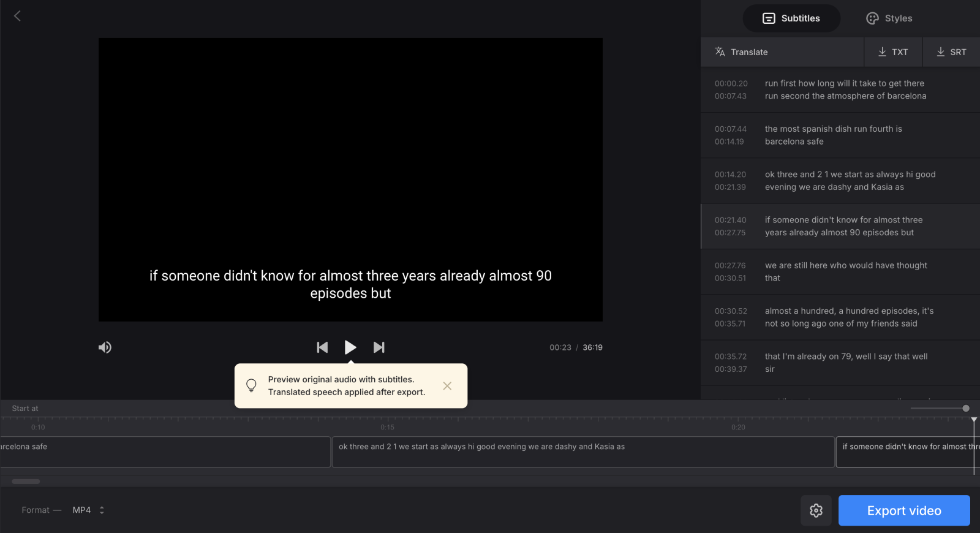Click end timestamp 00:27.75
The image size is (980, 533).
click(x=730, y=233)
